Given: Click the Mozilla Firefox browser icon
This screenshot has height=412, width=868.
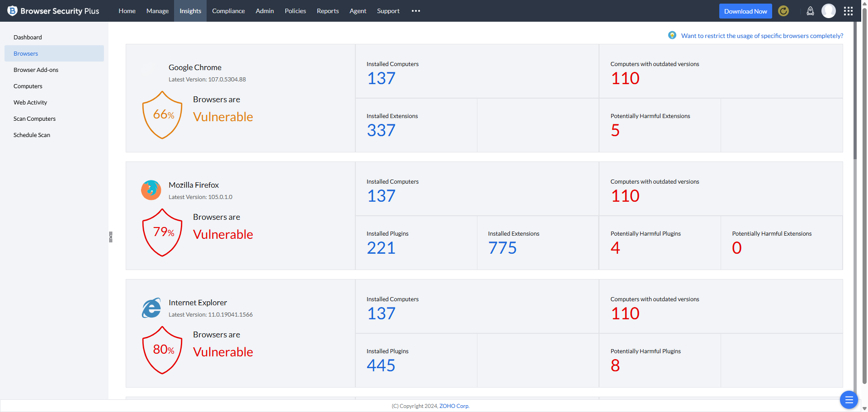Looking at the screenshot, I should pyautogui.click(x=151, y=190).
